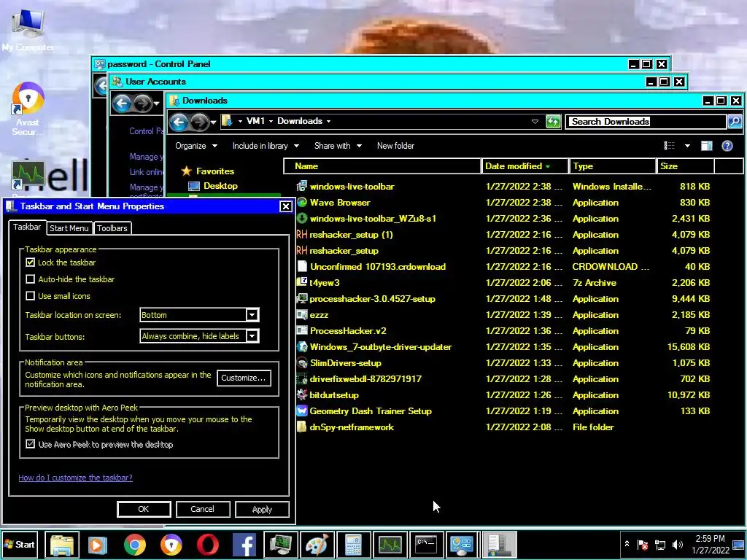Screen dimensions: 747x560
Task: Open File Explorer from the taskbar
Action: 62,544
